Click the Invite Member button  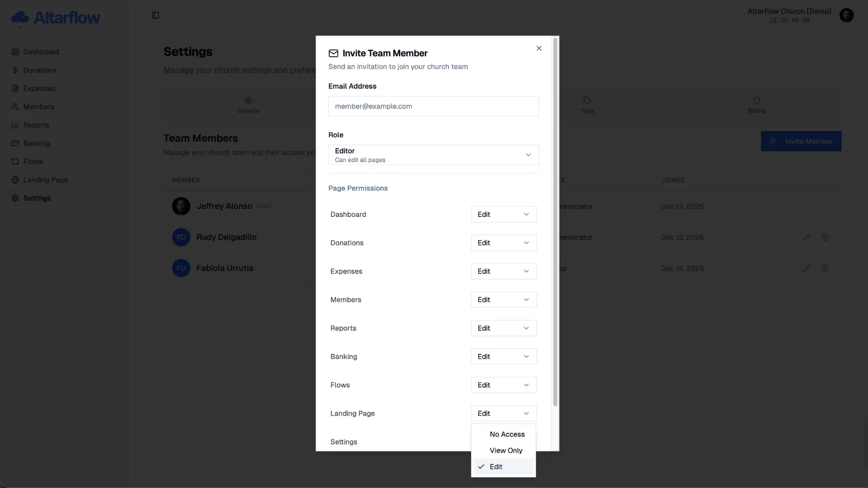click(x=801, y=141)
